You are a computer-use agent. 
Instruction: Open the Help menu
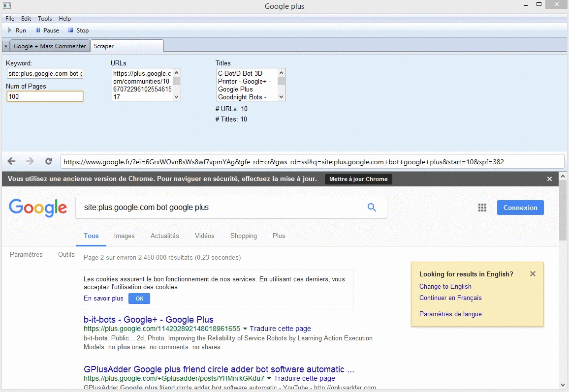click(65, 19)
